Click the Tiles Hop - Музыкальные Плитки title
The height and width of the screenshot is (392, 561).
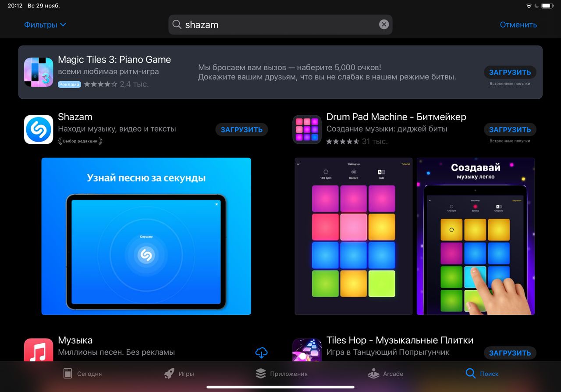[x=400, y=340]
